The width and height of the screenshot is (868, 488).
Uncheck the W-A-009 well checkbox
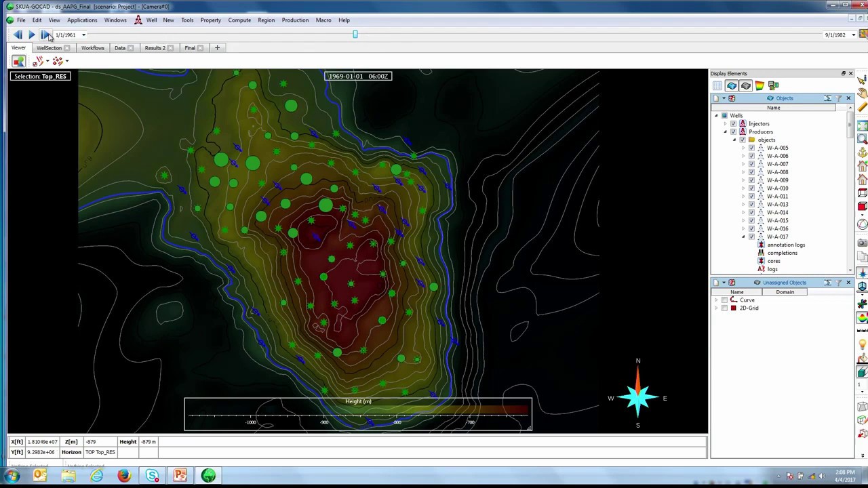[x=751, y=180]
